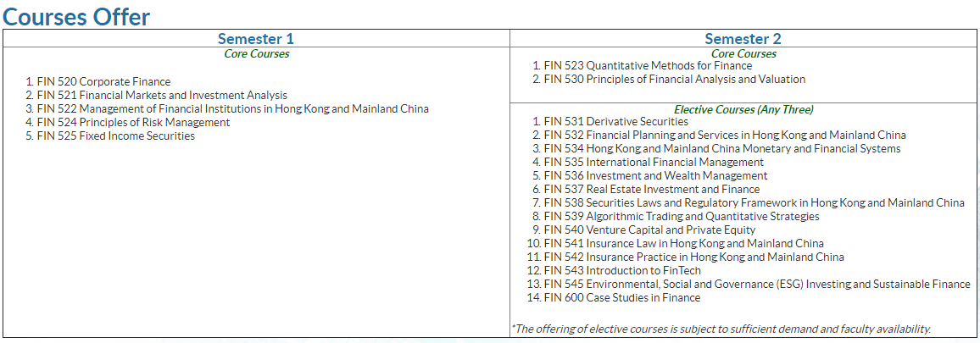This screenshot has width=980, height=343.
Task: Click the Courses Offer heading
Action: [x=76, y=15]
